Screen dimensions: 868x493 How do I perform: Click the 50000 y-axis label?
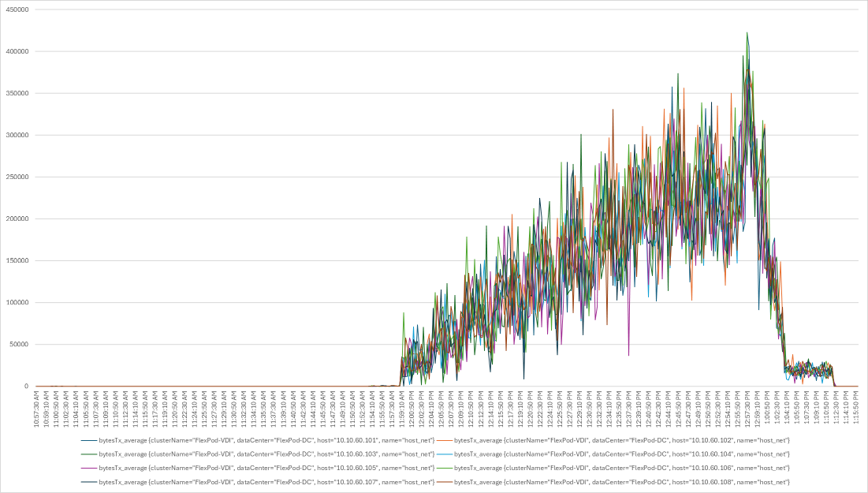(x=17, y=345)
